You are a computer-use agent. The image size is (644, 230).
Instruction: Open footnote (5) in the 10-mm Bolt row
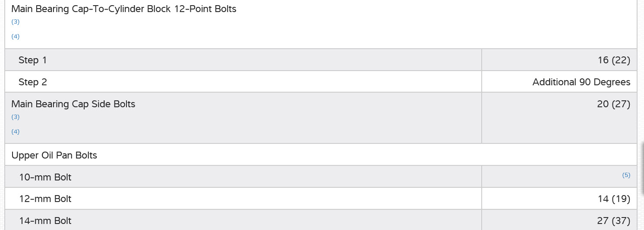click(626, 175)
